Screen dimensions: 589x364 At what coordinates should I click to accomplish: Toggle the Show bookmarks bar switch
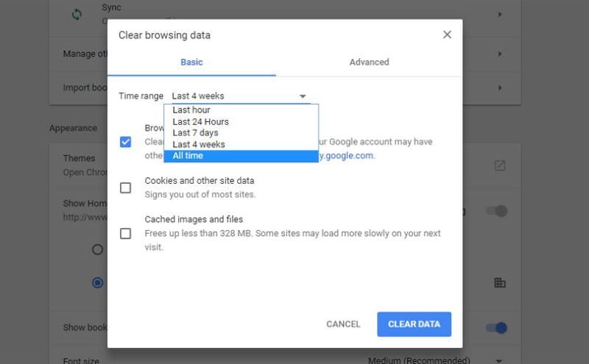pos(496,328)
